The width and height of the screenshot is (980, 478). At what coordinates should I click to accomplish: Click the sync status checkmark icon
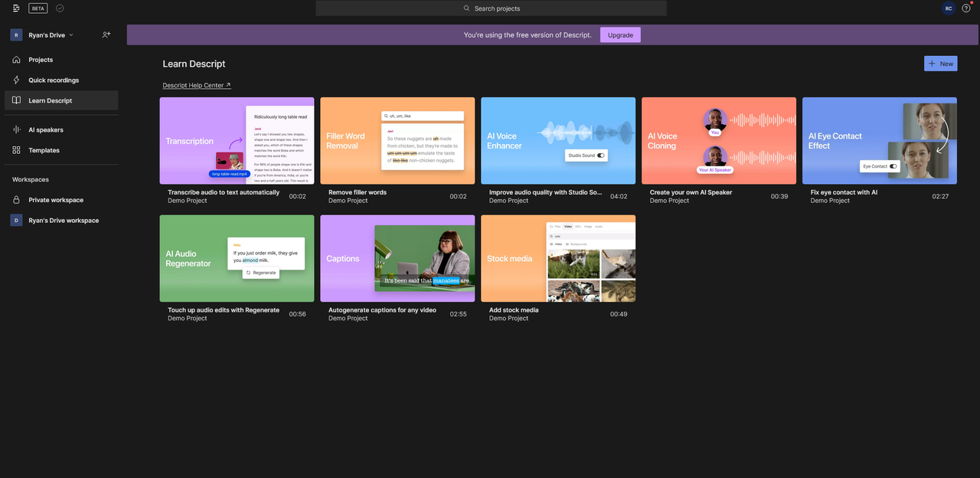pos(60,8)
